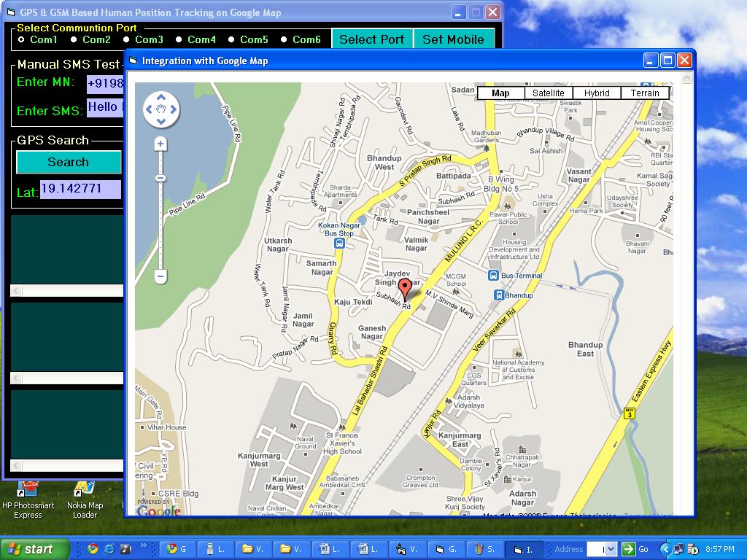Pan the map down with the arrow control

[161, 122]
